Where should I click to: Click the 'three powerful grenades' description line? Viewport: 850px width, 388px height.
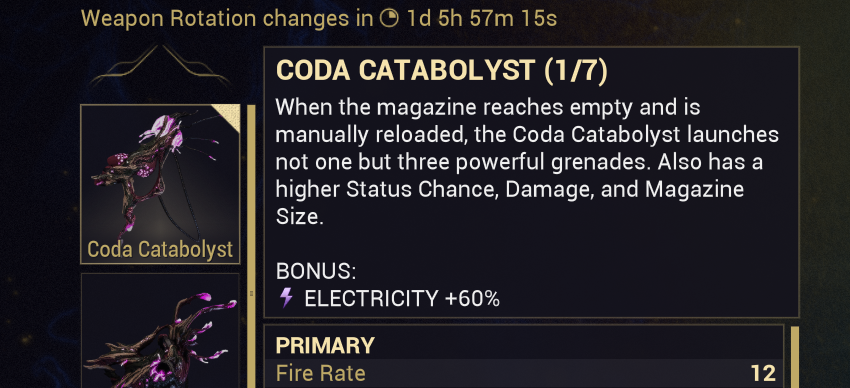(519, 162)
